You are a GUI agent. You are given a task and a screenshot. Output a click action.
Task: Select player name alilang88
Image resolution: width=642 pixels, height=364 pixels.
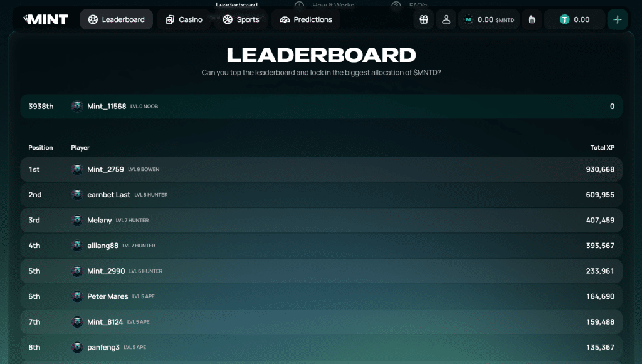pyautogui.click(x=103, y=246)
